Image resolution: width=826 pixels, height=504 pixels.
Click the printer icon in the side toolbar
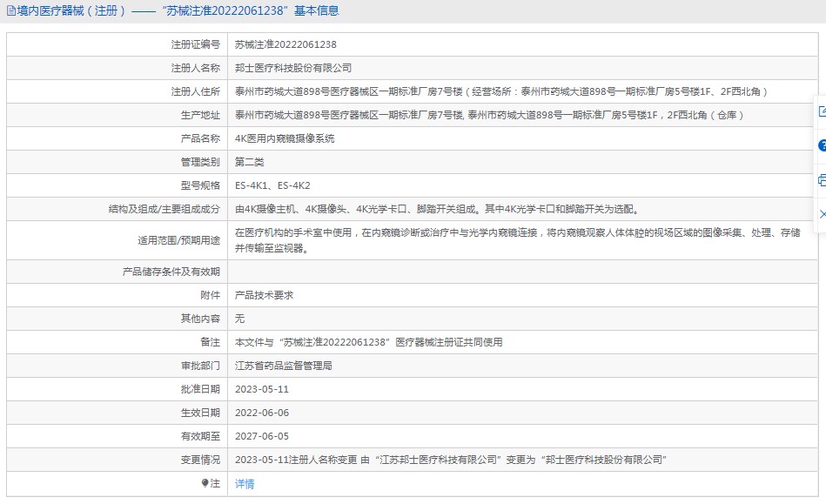[x=823, y=180]
